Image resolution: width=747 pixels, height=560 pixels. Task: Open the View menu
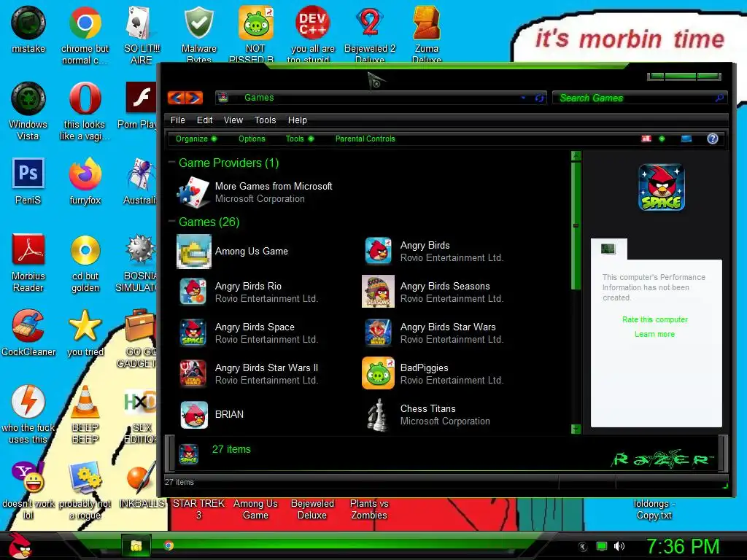click(233, 120)
